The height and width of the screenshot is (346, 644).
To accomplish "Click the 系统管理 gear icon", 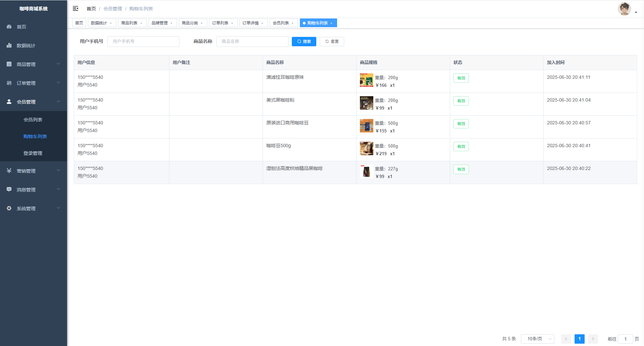I will click(x=9, y=208).
